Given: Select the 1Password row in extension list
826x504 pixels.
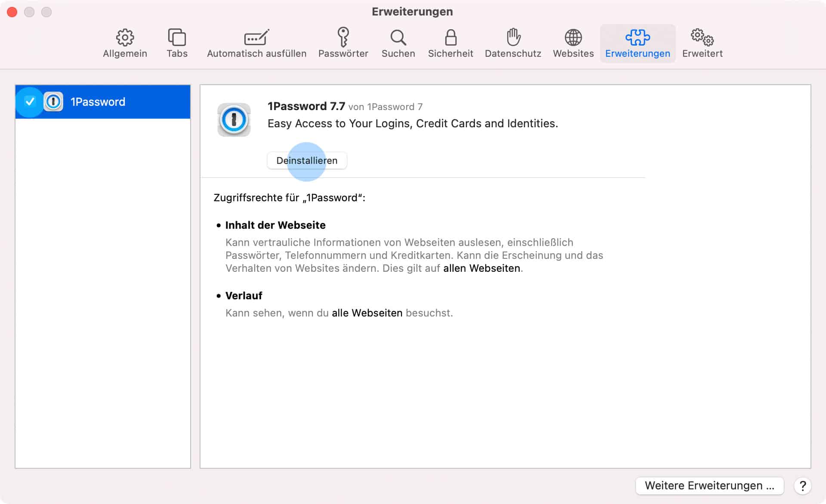Looking at the screenshot, I should [x=103, y=102].
